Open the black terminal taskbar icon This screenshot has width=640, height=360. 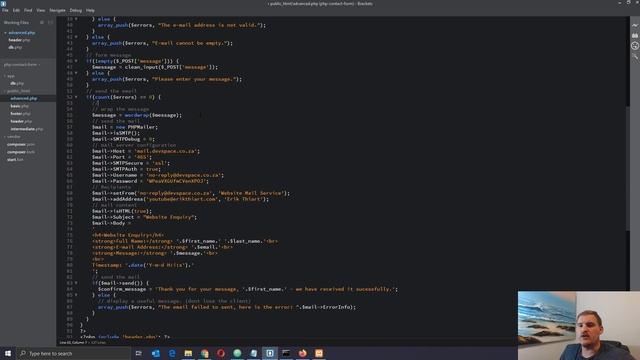click(x=286, y=353)
